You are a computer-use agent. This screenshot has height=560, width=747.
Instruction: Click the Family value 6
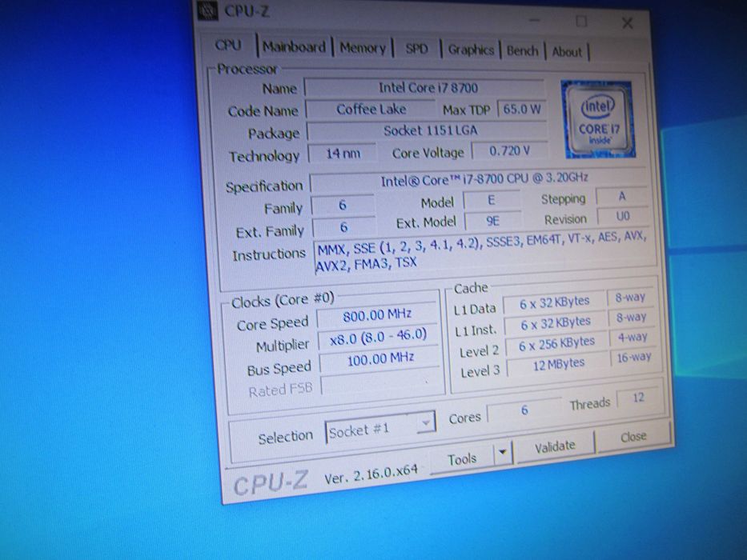pos(343,206)
